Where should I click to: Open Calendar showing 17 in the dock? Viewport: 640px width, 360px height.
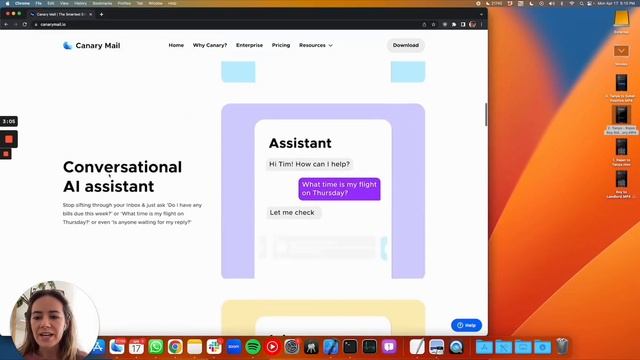click(x=136, y=347)
